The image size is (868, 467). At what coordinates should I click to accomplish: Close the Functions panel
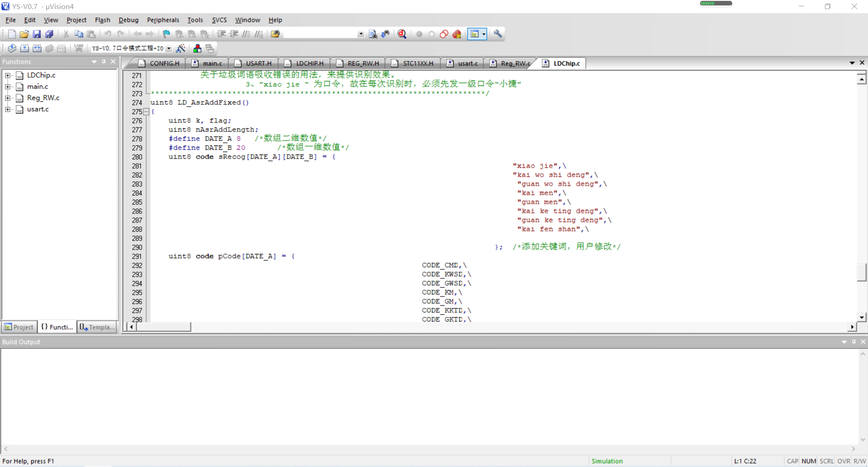click(113, 62)
